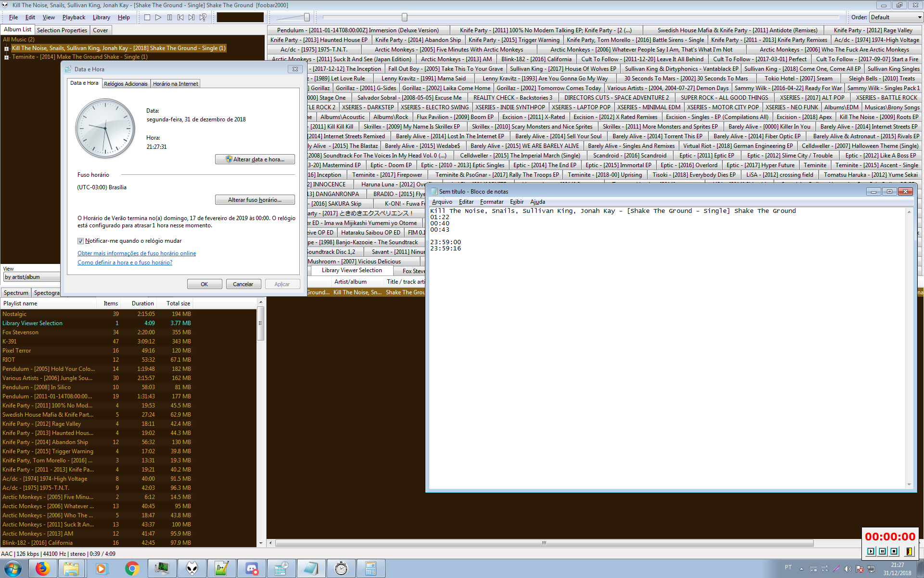Start the stopwatch widget timer

click(x=871, y=552)
